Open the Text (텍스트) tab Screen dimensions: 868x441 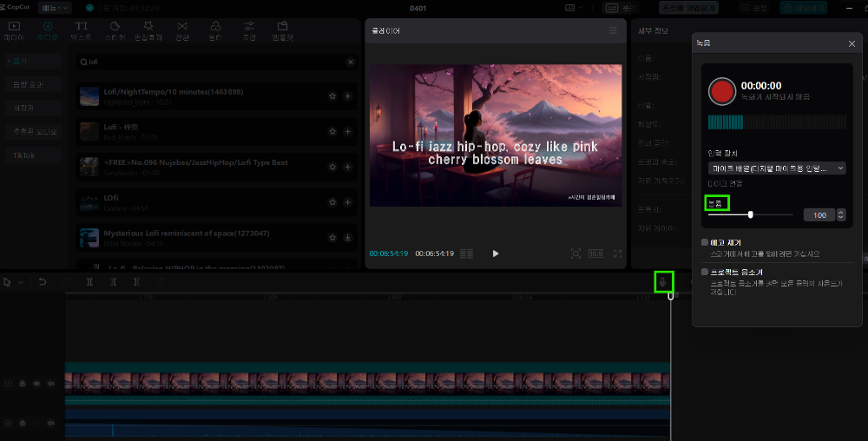81,31
